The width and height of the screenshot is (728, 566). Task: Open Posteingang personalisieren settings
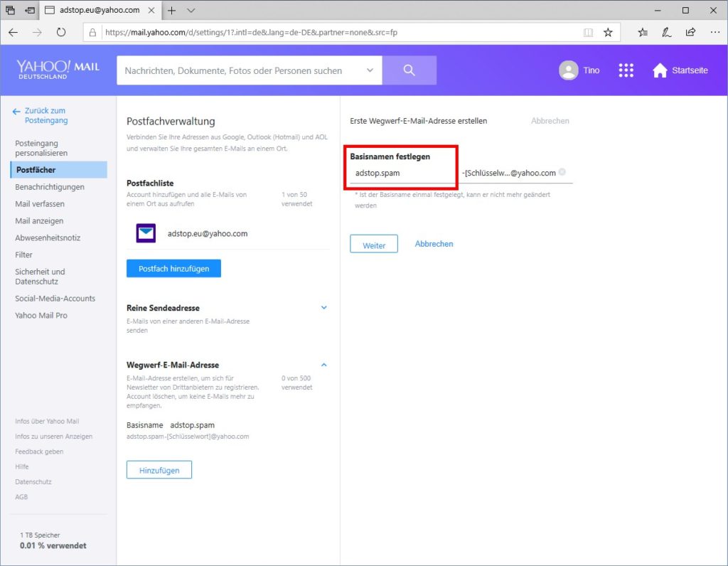pos(41,148)
